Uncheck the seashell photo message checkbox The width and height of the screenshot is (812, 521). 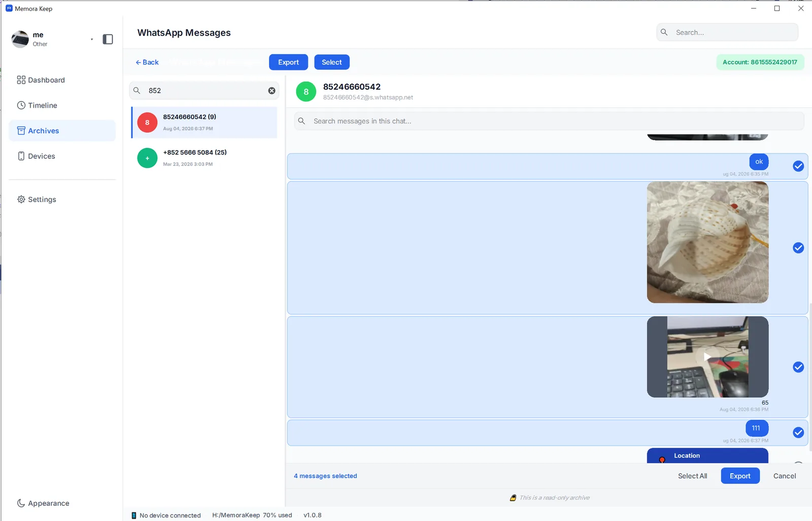coord(798,248)
